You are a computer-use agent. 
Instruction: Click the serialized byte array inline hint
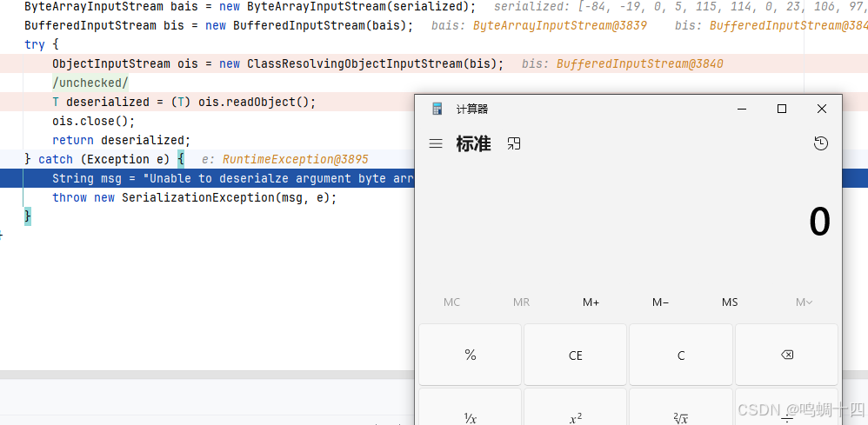(680, 7)
